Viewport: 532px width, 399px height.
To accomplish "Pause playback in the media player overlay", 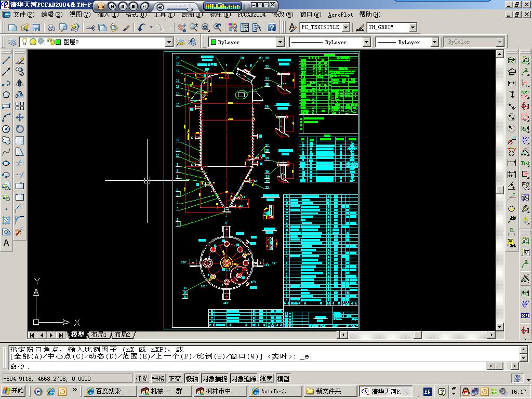I will click(x=123, y=6).
